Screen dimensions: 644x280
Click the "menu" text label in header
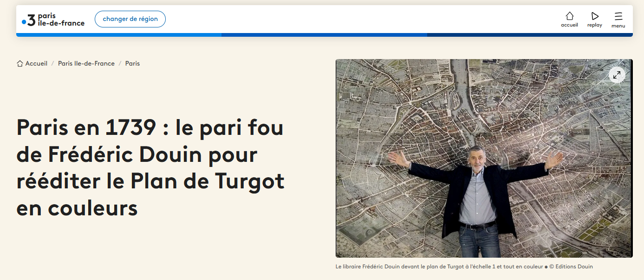tap(618, 26)
